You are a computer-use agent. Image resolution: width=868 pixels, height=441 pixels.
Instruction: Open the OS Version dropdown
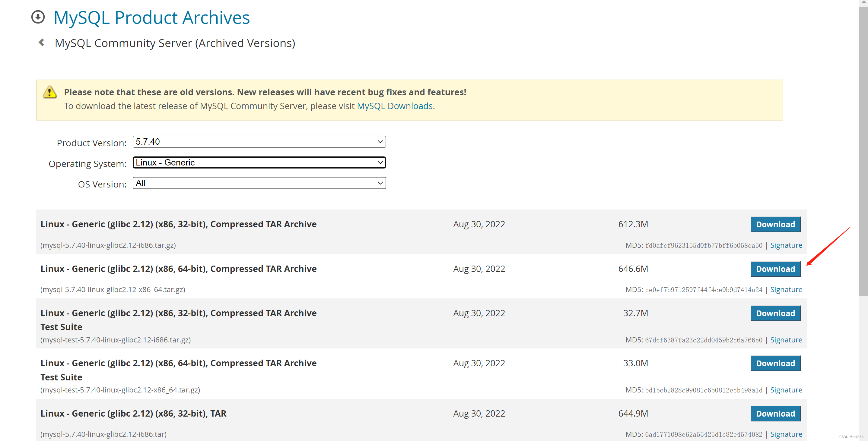(259, 183)
